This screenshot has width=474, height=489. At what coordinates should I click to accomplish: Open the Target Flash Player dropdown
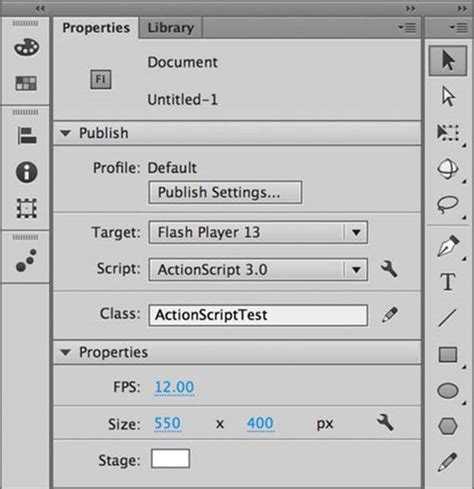point(258,232)
